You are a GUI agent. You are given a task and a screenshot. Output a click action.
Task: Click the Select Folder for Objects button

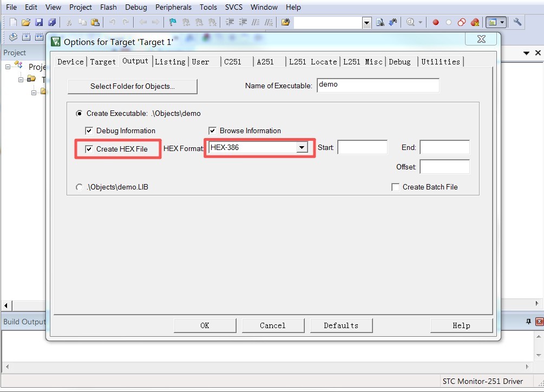[133, 86]
